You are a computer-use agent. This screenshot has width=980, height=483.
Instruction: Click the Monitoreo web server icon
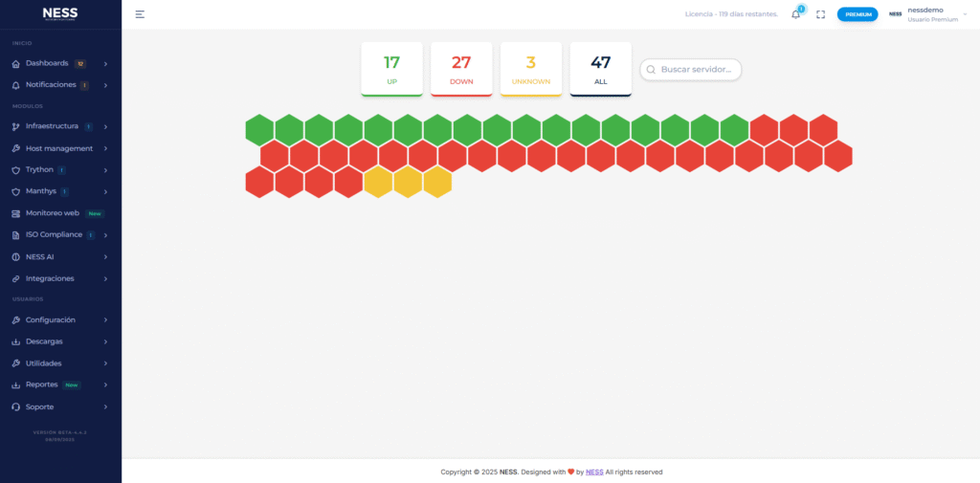[x=15, y=213]
